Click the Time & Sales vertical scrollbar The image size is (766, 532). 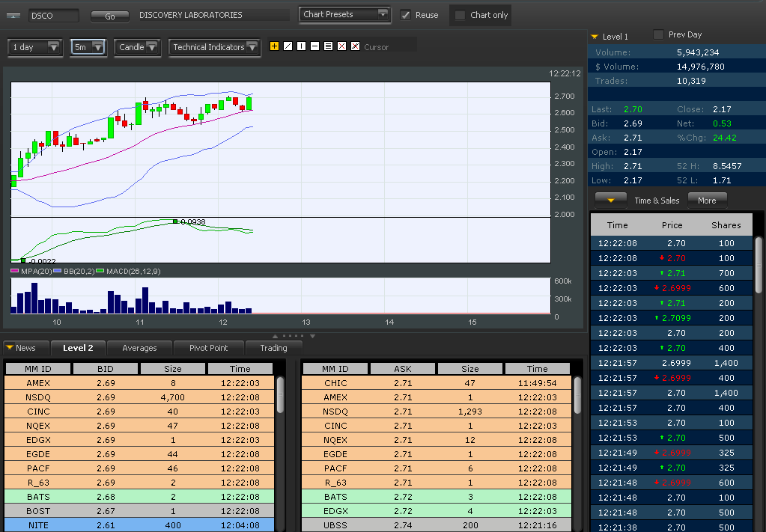coord(759,266)
